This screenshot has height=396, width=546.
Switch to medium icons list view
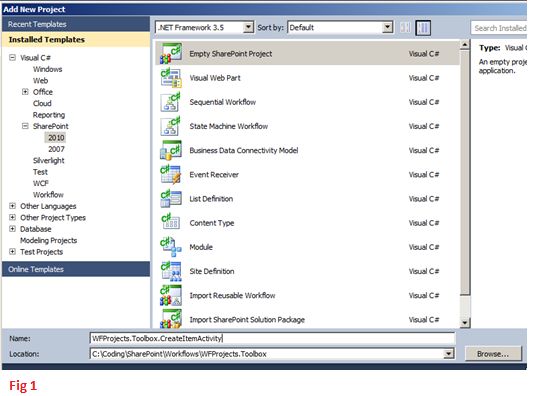click(x=423, y=28)
